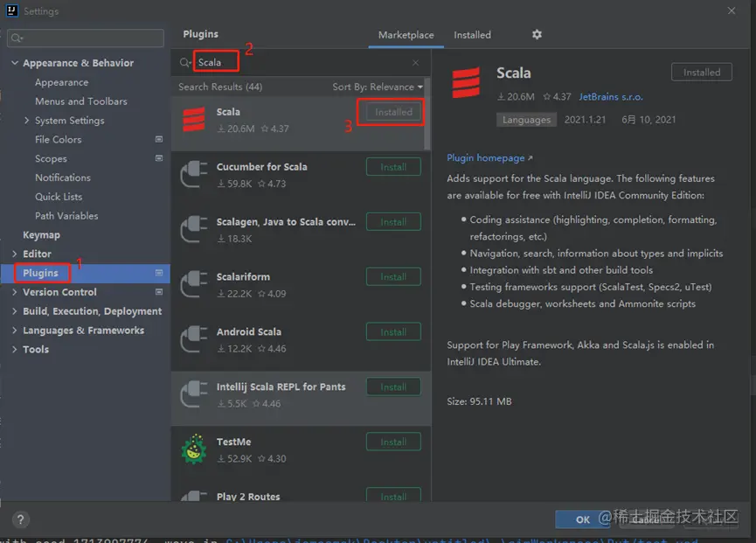
Task: Switch to the Installed tab
Action: coord(472,35)
